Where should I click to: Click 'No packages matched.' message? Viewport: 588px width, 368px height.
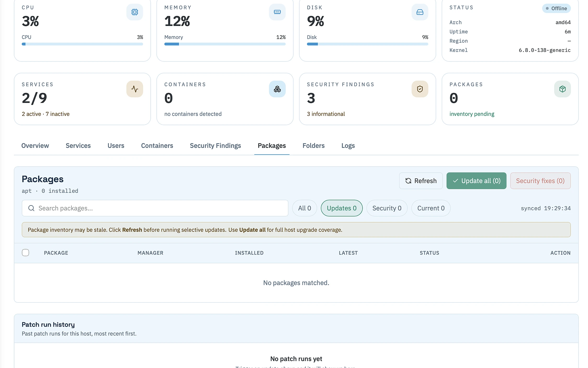[296, 283]
